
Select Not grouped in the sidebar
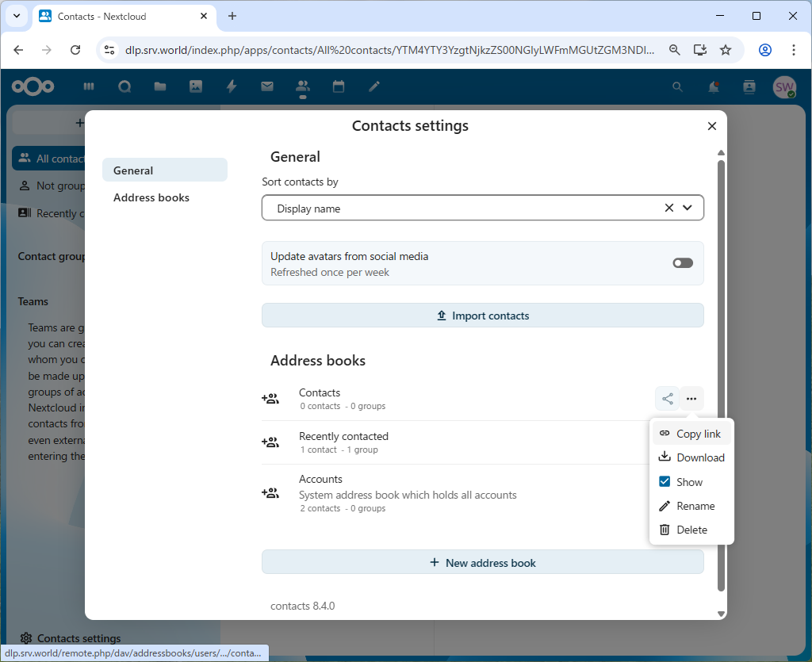[49, 186]
